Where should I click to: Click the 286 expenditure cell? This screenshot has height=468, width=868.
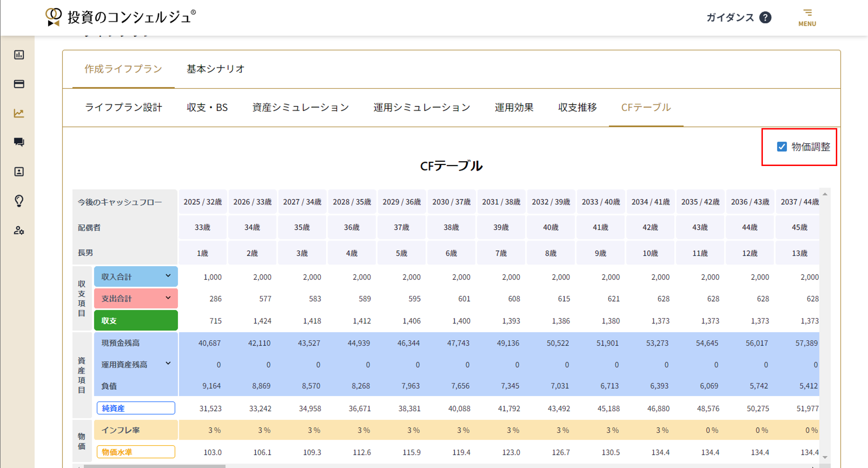216,299
